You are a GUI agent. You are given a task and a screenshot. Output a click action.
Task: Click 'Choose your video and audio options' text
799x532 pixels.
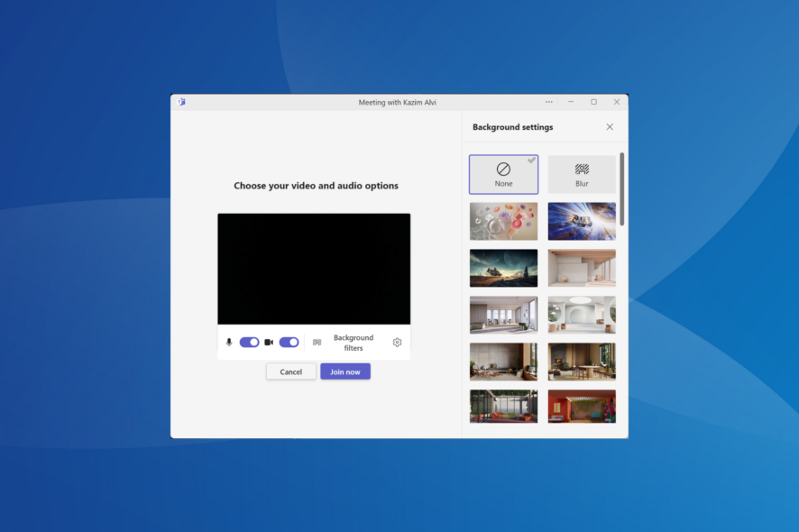tap(316, 186)
